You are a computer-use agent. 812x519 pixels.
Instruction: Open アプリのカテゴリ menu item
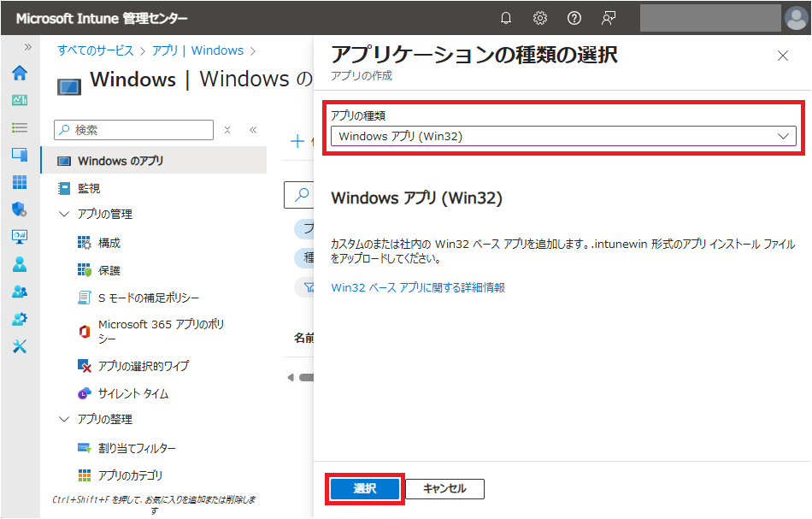pyautogui.click(x=131, y=475)
